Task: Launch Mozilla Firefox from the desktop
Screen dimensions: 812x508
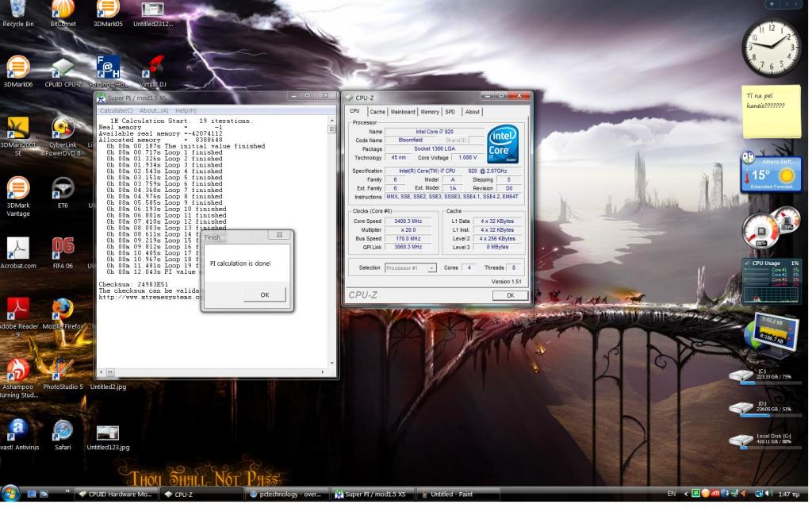Action: click(x=63, y=314)
